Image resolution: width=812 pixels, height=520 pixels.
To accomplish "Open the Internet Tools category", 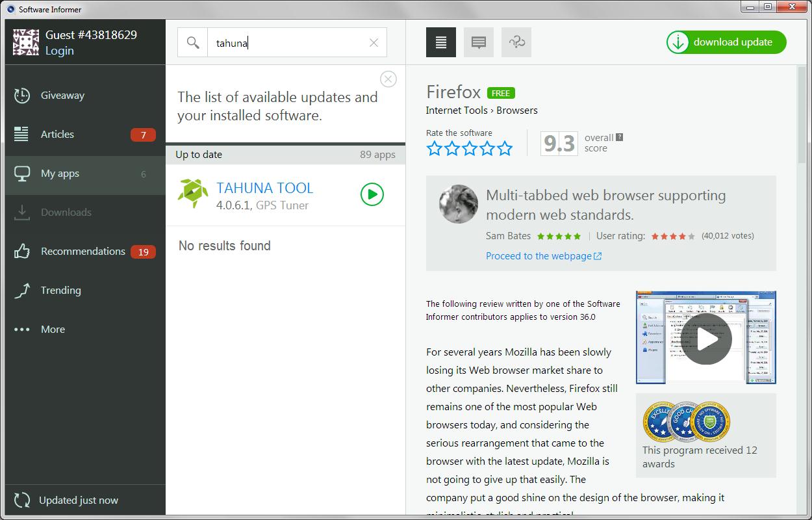I will [457, 110].
